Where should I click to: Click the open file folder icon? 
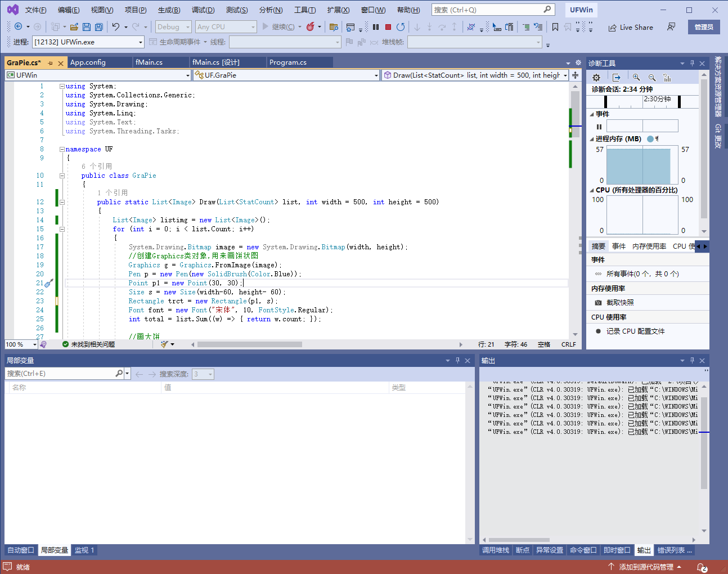tap(74, 26)
